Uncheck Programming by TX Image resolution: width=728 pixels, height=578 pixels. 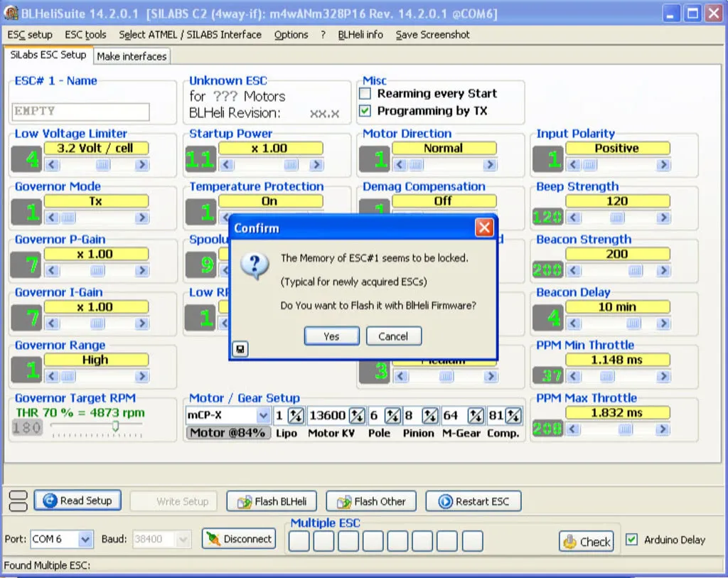click(x=365, y=111)
